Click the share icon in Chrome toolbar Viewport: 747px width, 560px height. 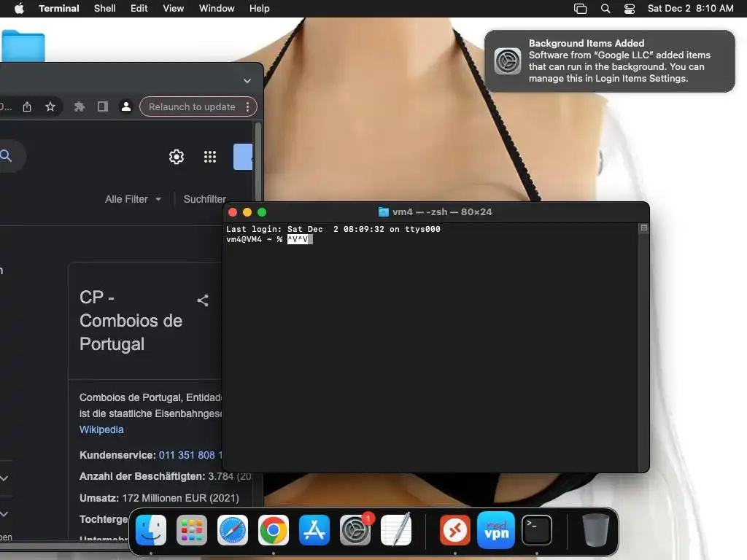[27, 106]
